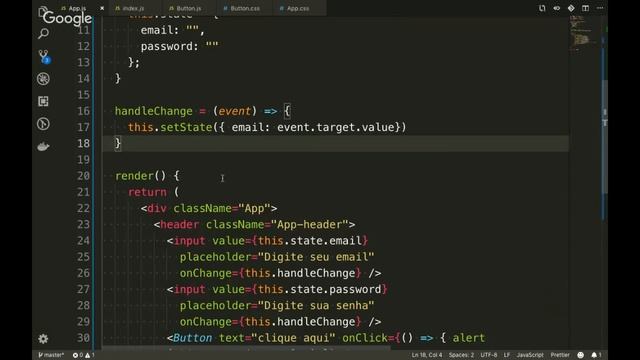Image resolution: width=640 pixels, height=360 pixels.
Task: Click the errors count in status bar
Action: click(x=78, y=355)
